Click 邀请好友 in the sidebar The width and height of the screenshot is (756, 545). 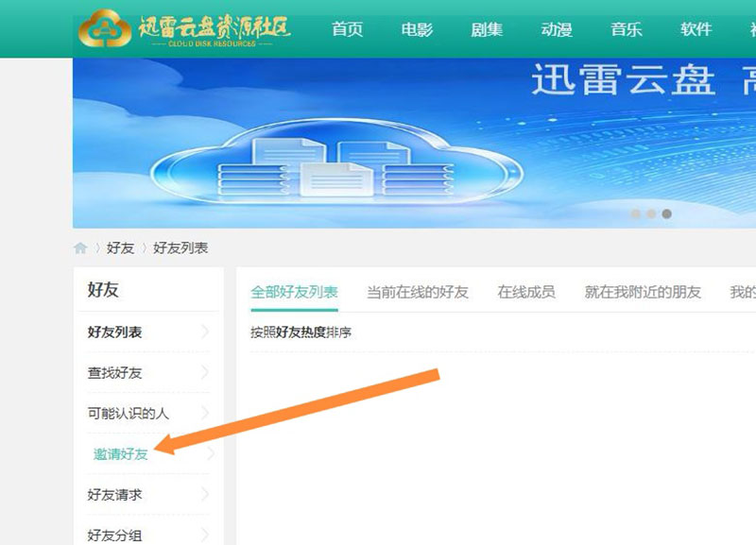[120, 454]
